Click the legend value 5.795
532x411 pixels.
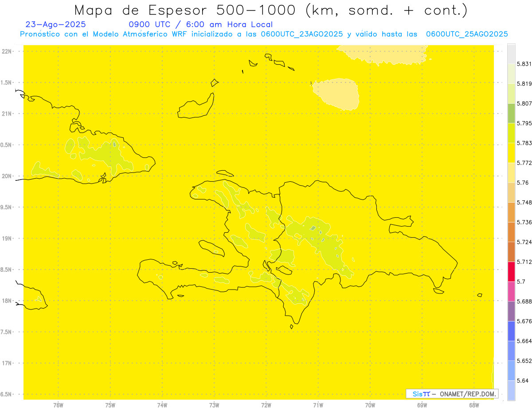tap(524, 123)
